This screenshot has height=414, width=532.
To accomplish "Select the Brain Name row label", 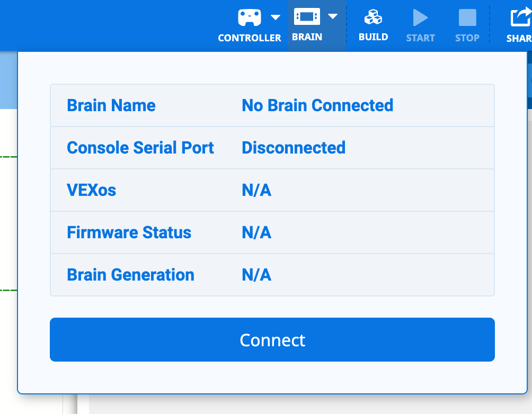I will (111, 105).
